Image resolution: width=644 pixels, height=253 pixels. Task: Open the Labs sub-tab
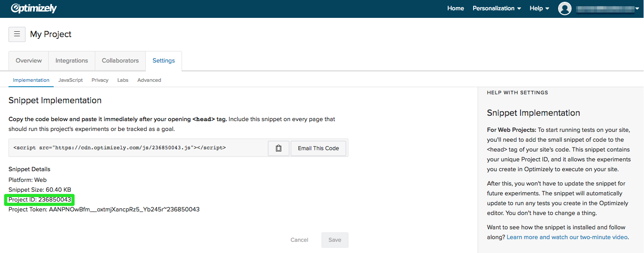click(123, 80)
